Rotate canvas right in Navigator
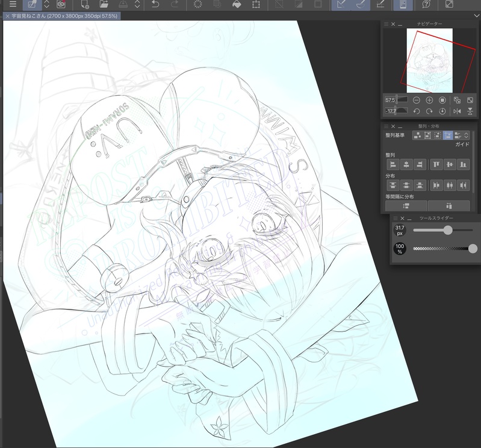 [x=429, y=111]
